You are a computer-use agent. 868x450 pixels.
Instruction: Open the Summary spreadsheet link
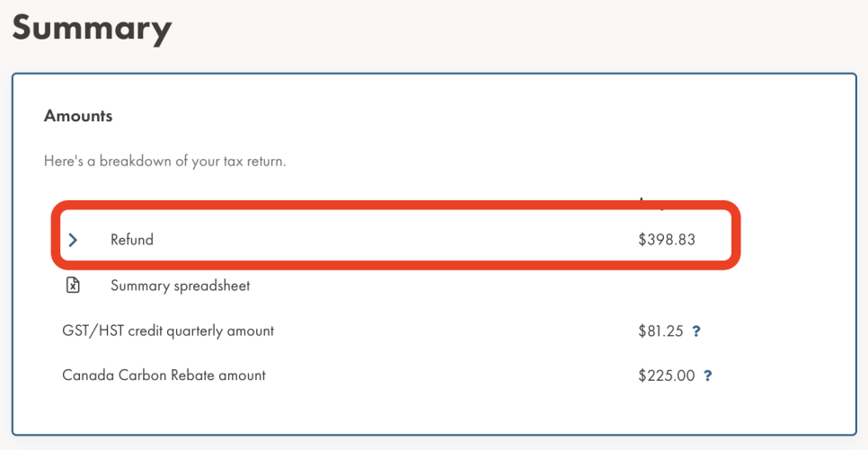(x=180, y=286)
